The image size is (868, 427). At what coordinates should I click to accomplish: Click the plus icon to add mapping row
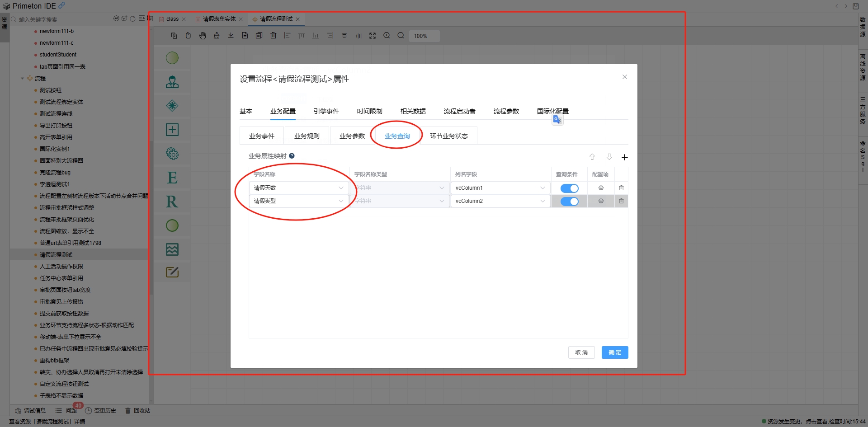[624, 157]
